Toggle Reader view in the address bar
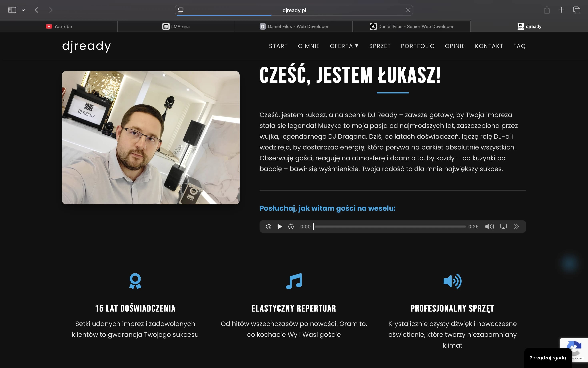Image resolution: width=588 pixels, height=368 pixels. [x=180, y=10]
